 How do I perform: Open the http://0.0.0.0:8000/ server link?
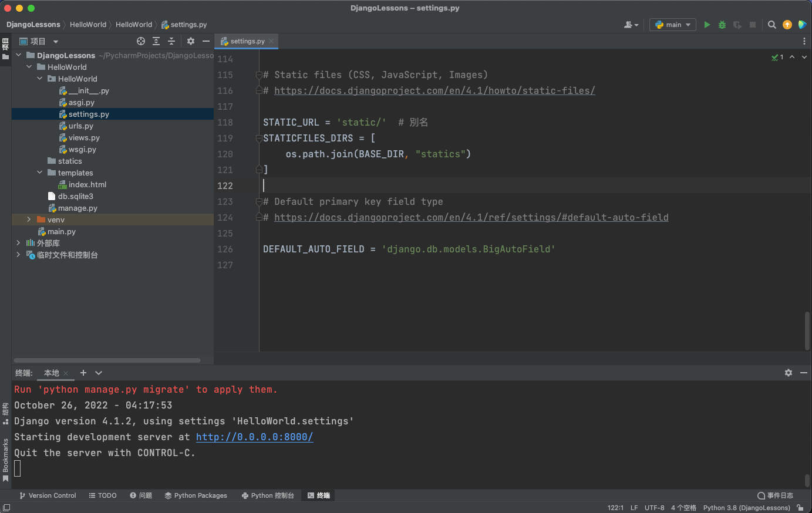(254, 437)
